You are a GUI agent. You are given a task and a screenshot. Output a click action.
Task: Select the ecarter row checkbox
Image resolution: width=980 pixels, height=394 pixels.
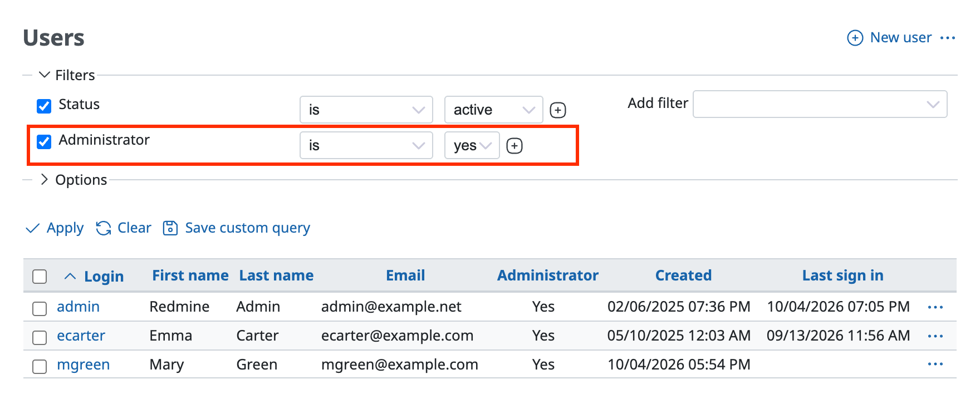tap(40, 337)
